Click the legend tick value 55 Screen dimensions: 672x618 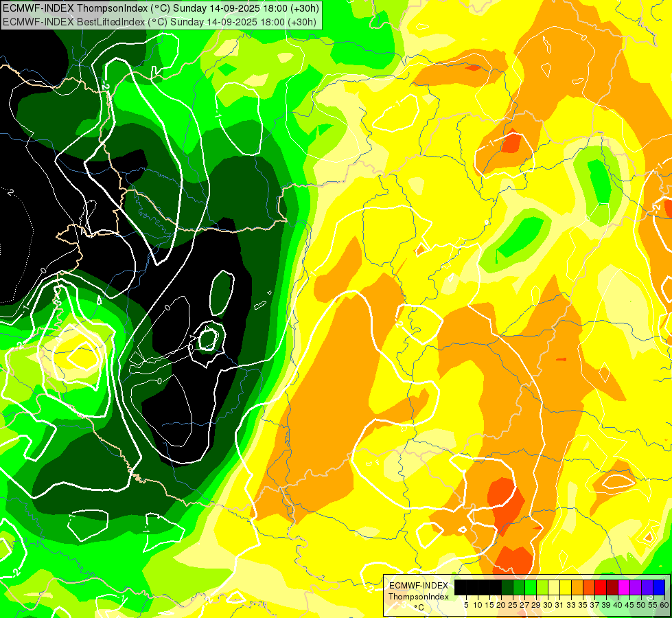pyautogui.click(x=652, y=605)
